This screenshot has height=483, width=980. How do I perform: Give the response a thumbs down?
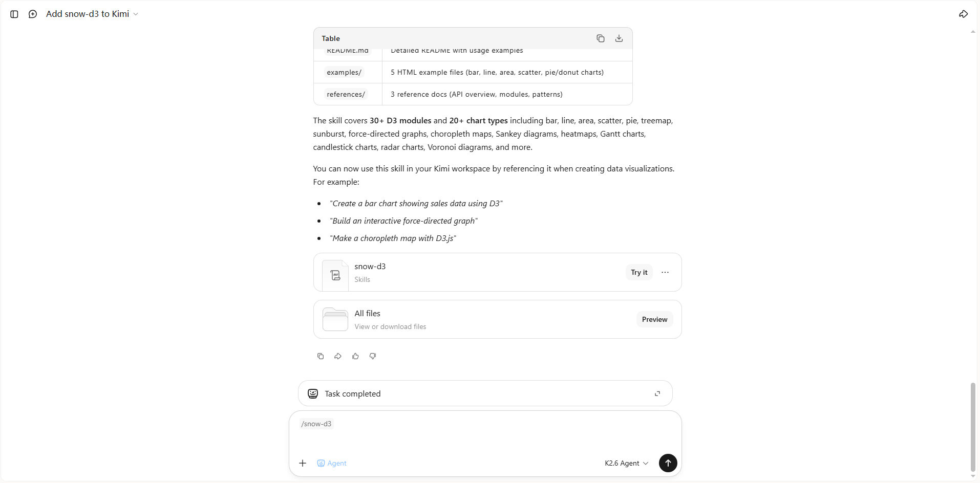(x=373, y=356)
